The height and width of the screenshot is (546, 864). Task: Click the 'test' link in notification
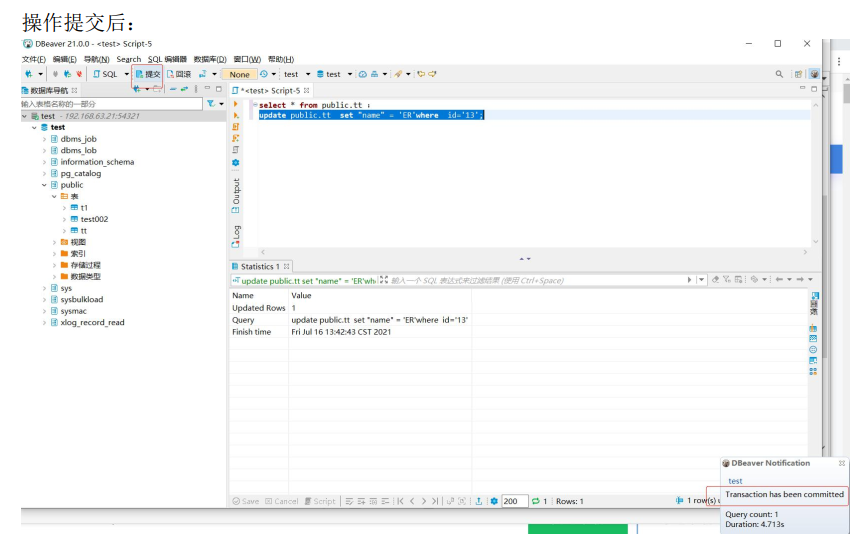(735, 481)
